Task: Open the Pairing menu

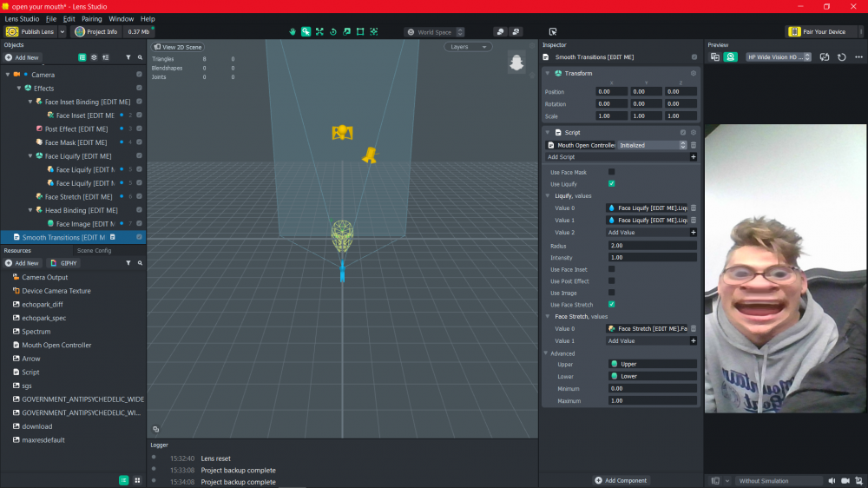Action: coord(91,18)
